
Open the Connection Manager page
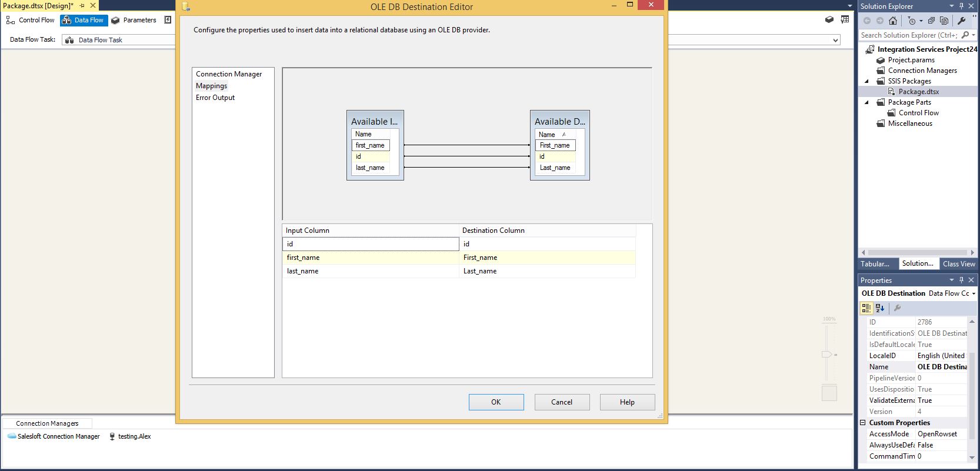tap(229, 74)
